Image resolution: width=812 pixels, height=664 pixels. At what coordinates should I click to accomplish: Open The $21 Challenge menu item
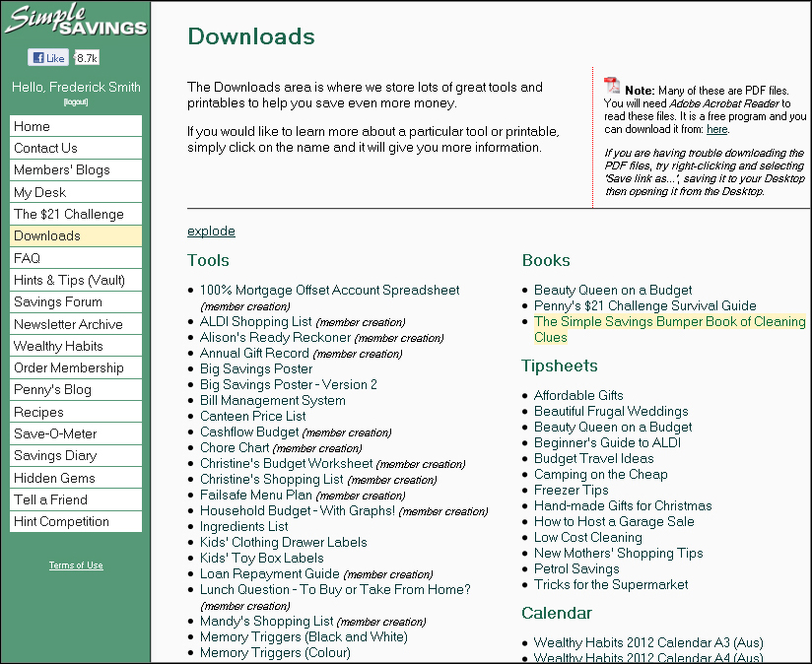(76, 214)
